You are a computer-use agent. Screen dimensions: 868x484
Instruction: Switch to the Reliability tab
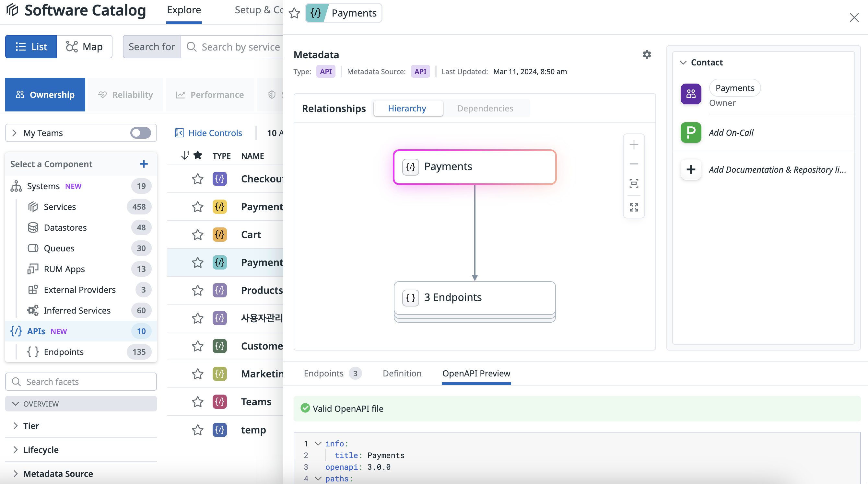coord(125,95)
